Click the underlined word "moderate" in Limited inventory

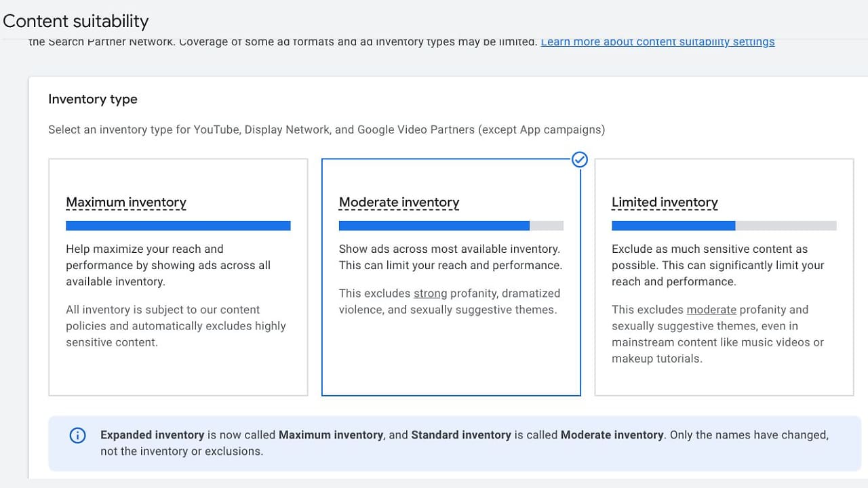711,310
